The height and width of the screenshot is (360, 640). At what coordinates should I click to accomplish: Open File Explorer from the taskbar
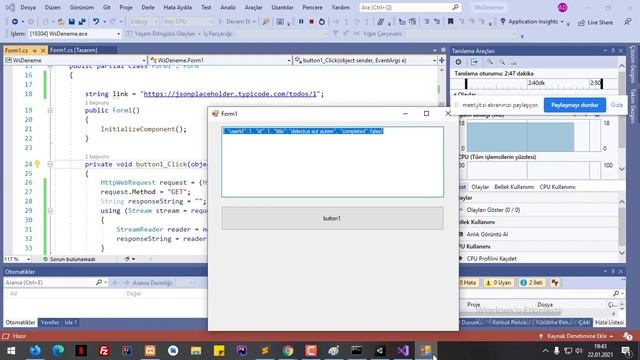tap(196, 351)
